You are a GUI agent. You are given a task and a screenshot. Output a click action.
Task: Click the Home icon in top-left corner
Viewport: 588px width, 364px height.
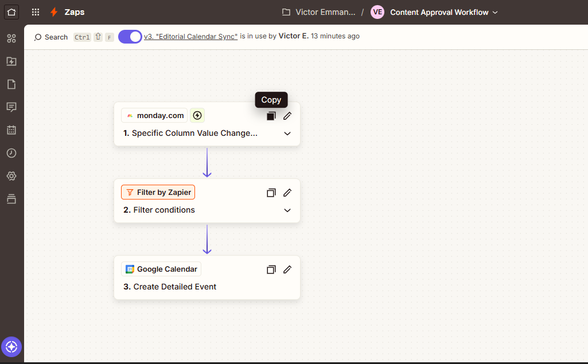(11, 11)
